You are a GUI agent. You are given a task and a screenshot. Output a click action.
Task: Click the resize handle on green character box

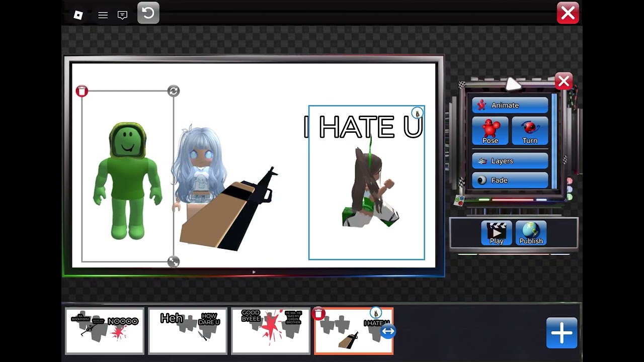pyautogui.click(x=173, y=261)
